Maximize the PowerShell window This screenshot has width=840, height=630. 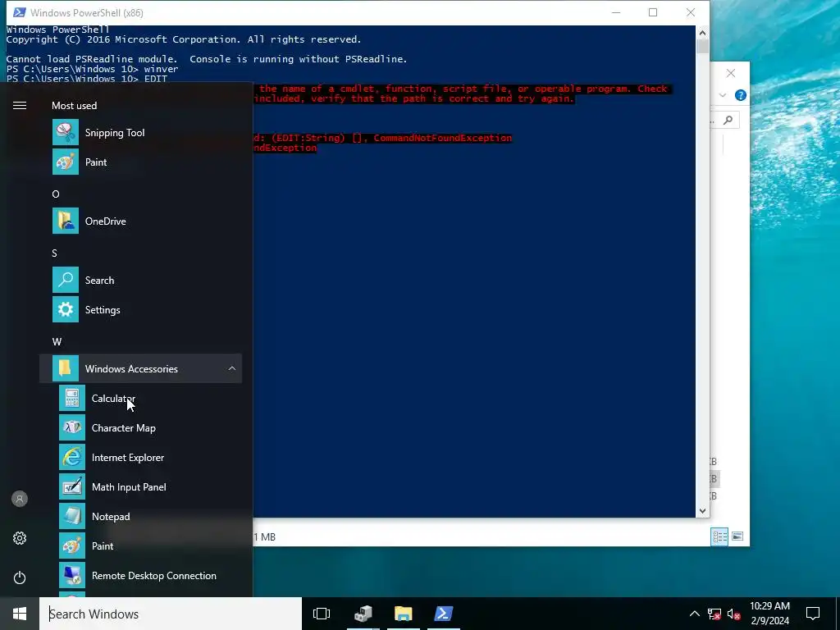(x=652, y=12)
